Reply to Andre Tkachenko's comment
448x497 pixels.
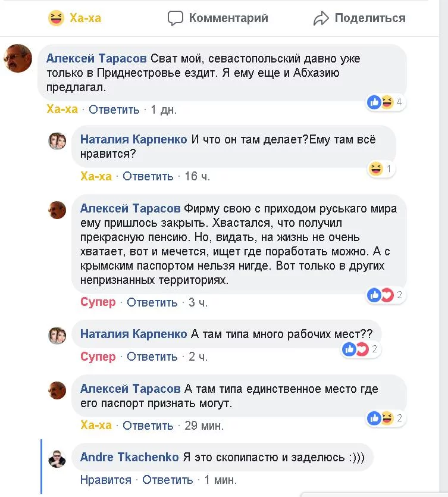point(168,480)
